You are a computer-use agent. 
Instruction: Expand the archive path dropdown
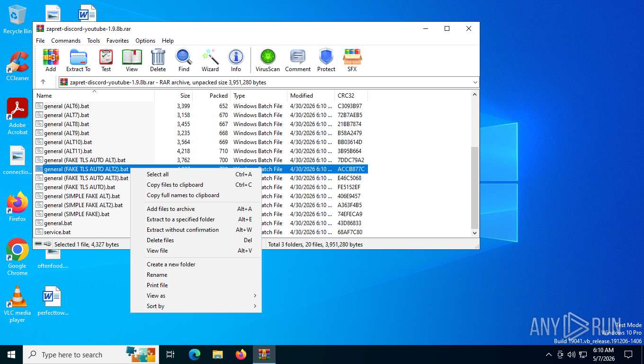pos(475,82)
